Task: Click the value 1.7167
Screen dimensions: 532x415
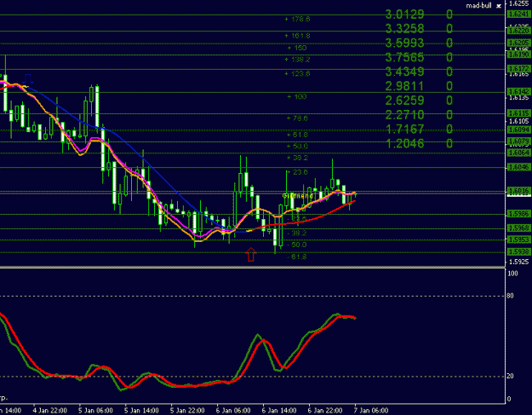Action: (x=405, y=130)
